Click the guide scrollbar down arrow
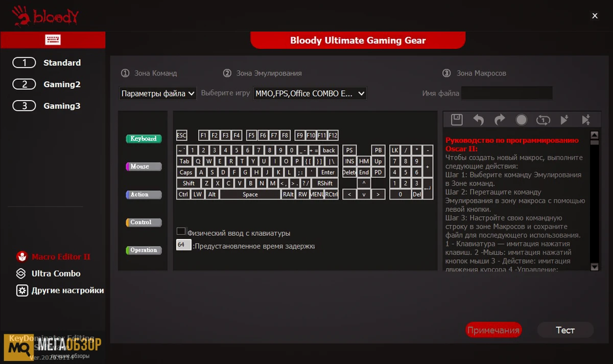This screenshot has height=364, width=613. 594,266
